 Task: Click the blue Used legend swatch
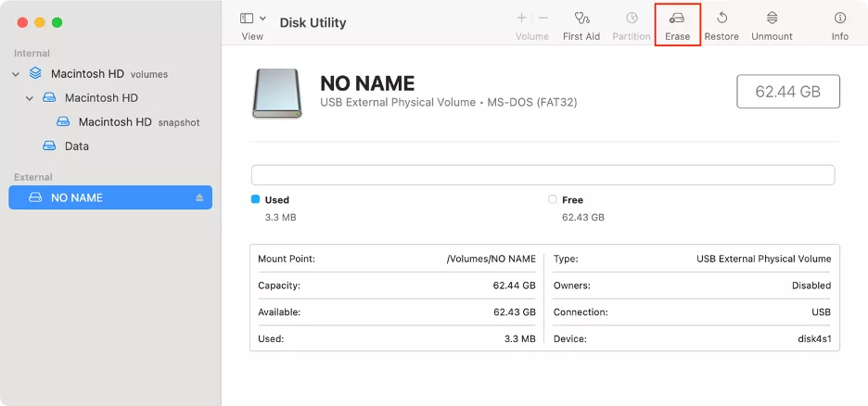(x=255, y=199)
